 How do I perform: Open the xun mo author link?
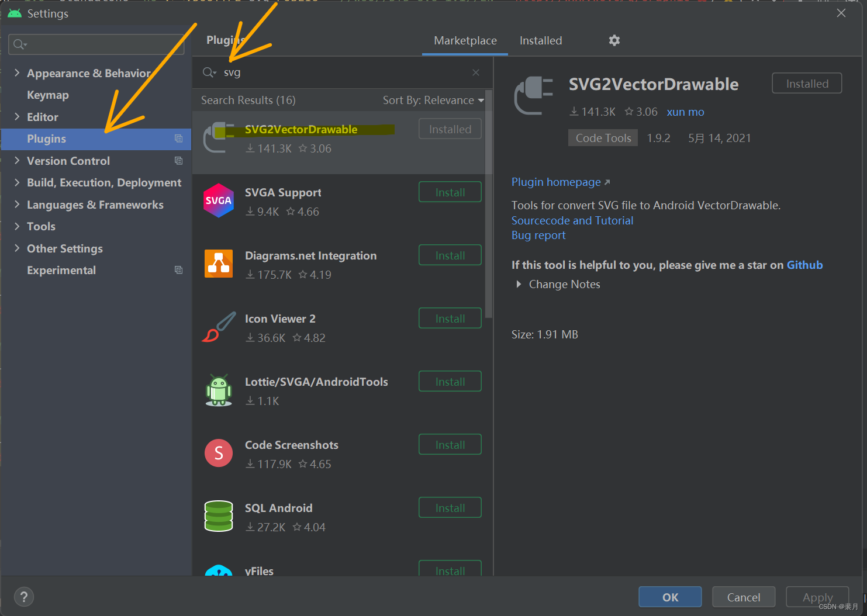pyautogui.click(x=685, y=112)
